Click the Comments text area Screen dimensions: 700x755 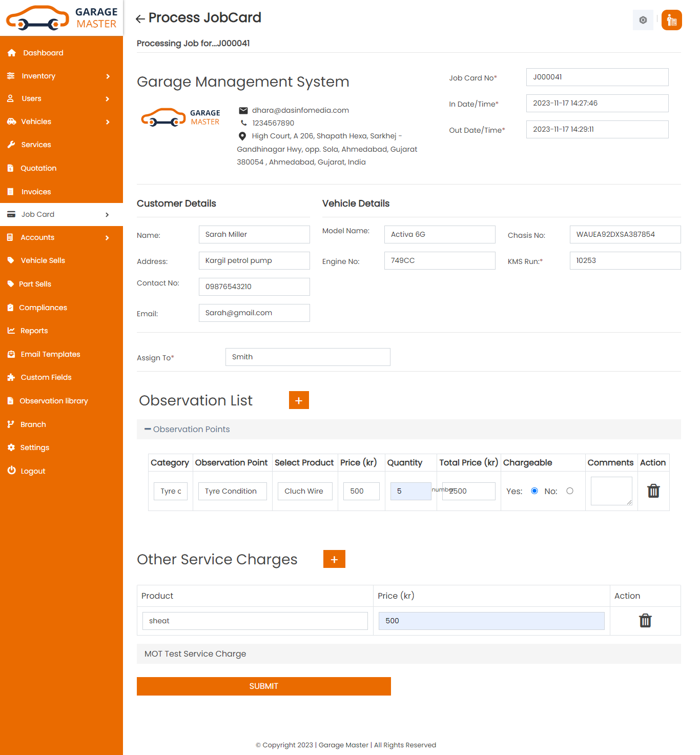pyautogui.click(x=611, y=491)
